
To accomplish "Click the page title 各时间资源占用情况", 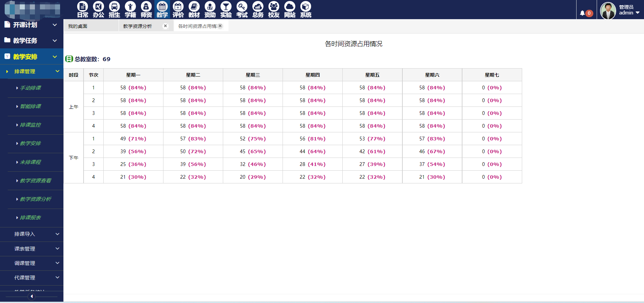I will 353,44.
